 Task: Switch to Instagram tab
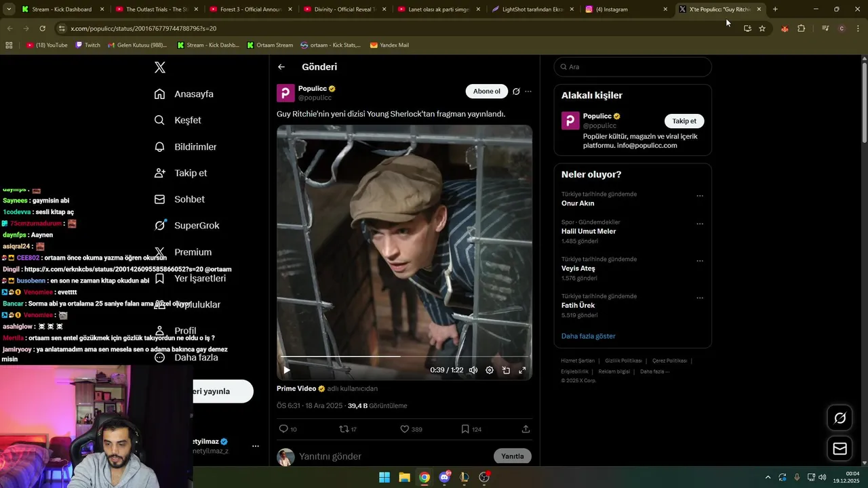click(627, 9)
